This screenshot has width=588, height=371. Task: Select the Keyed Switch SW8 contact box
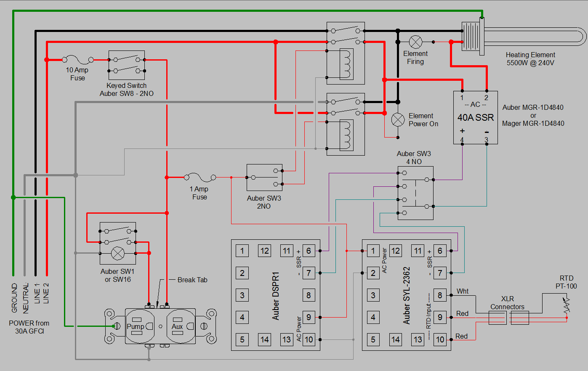click(x=127, y=65)
